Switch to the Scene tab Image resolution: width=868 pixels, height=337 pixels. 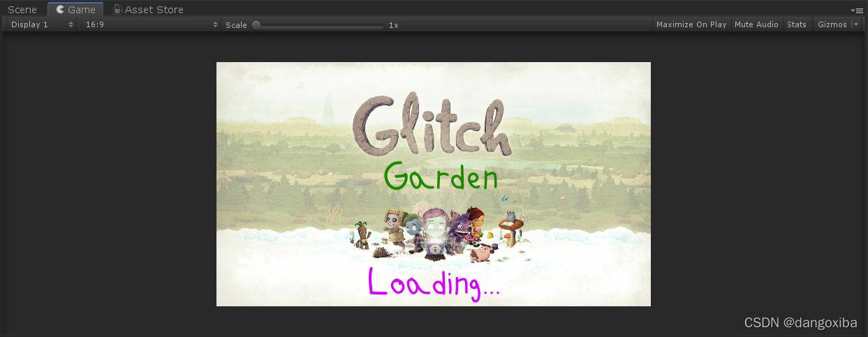[22, 10]
